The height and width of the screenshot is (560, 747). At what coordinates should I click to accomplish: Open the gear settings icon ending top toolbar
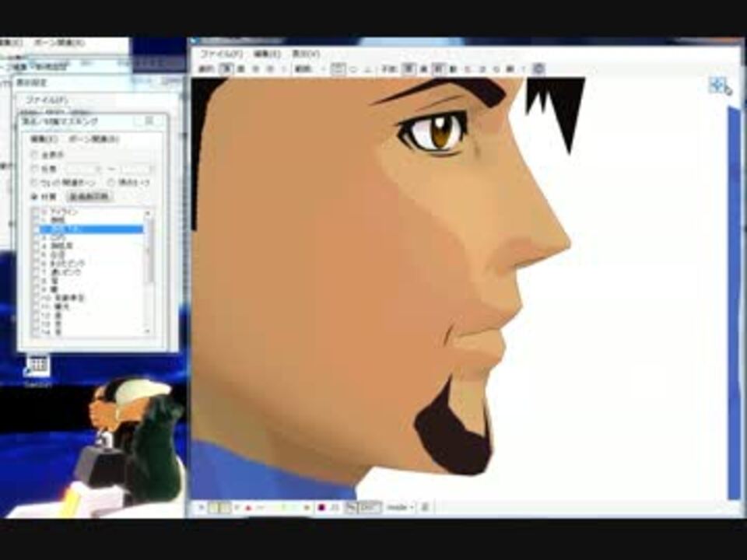click(x=538, y=69)
